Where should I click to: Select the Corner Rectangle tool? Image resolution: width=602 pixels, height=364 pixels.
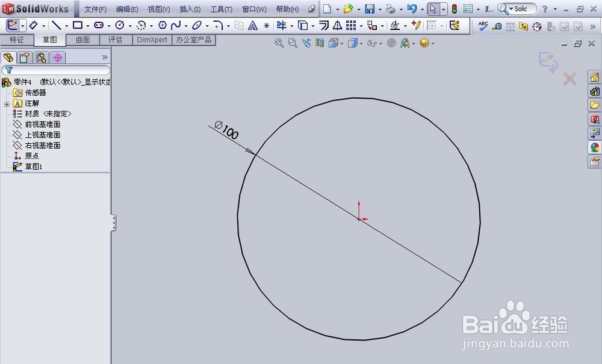click(x=78, y=25)
